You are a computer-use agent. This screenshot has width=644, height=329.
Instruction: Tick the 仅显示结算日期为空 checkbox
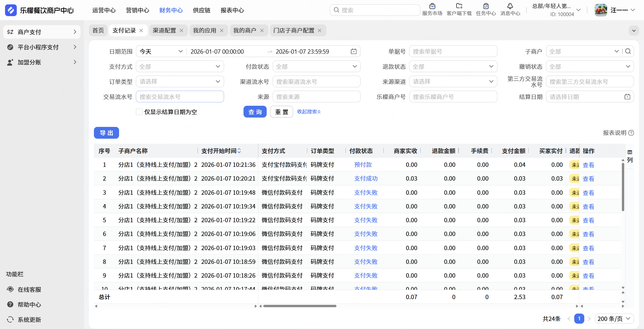click(139, 112)
